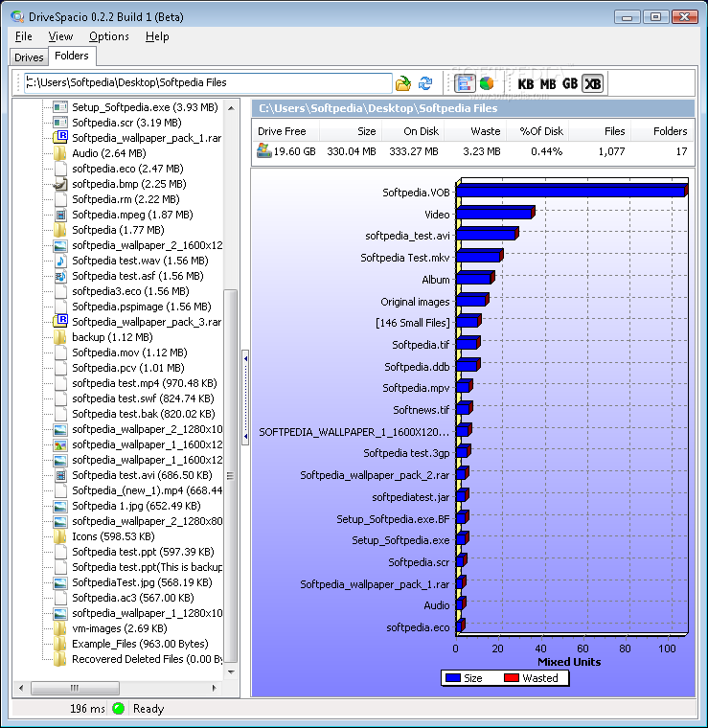The width and height of the screenshot is (708, 728).
Task: Click the folder path input field
Action: (208, 82)
